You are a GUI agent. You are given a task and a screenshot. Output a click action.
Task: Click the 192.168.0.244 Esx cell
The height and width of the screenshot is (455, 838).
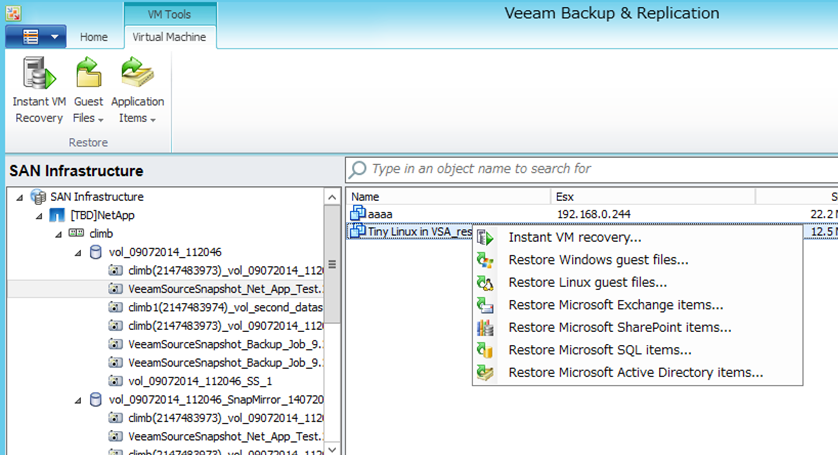coord(594,214)
